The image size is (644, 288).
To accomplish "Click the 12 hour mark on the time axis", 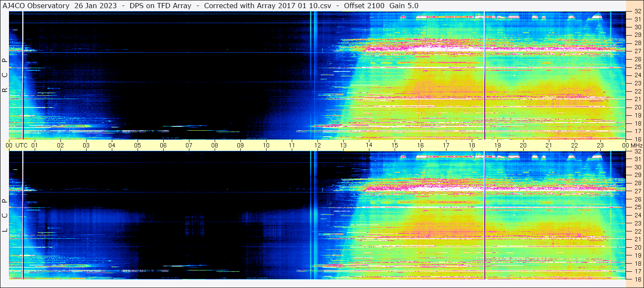I will pyautogui.click(x=318, y=145).
